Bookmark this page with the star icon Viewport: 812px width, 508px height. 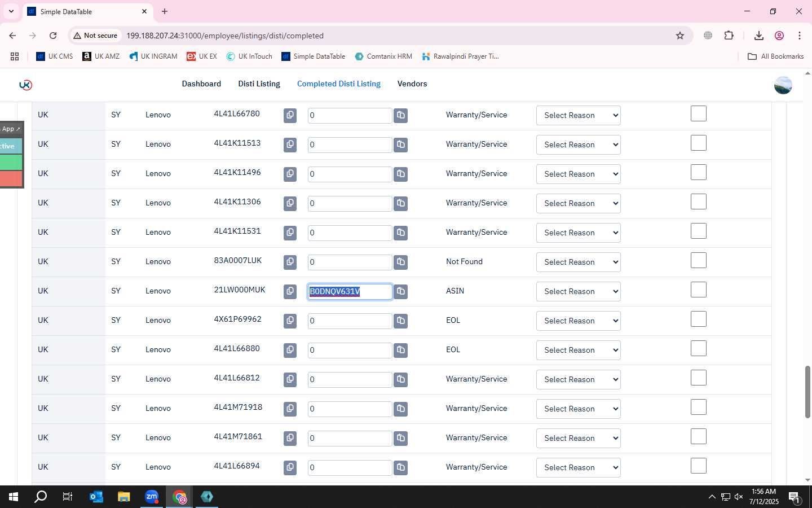(x=680, y=36)
